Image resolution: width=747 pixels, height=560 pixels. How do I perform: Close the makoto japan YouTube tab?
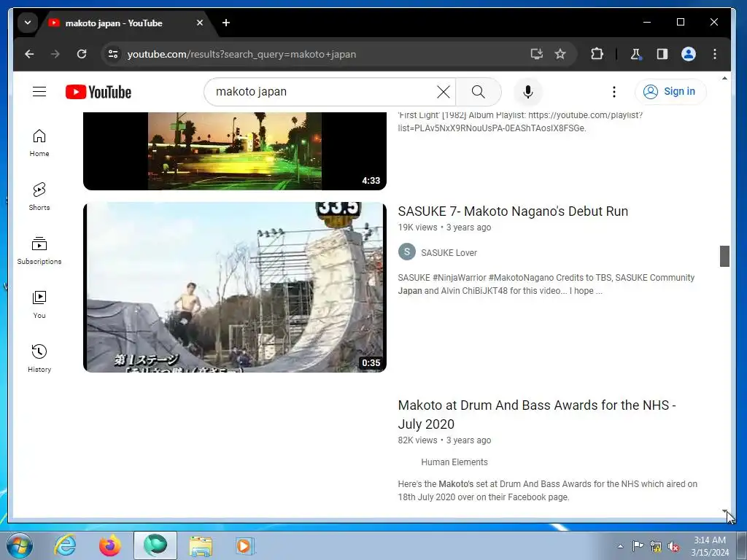click(x=200, y=23)
